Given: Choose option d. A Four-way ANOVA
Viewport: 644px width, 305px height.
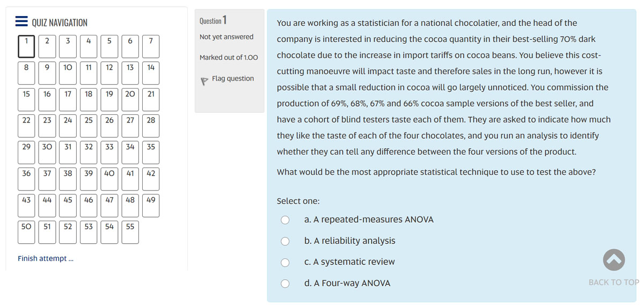Looking at the screenshot, I should click(286, 283).
